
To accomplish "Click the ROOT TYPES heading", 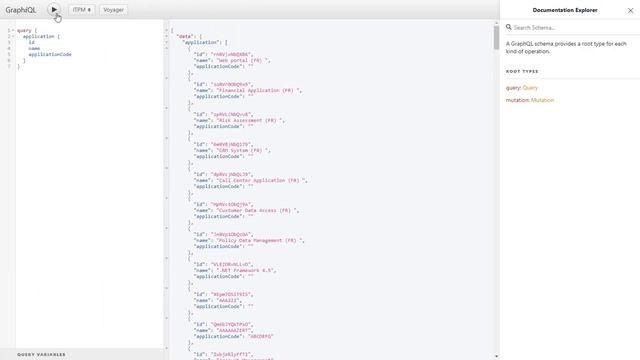I will point(522,71).
